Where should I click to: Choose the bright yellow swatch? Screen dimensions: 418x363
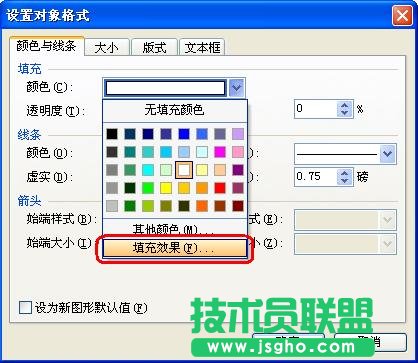pyautogui.click(x=166, y=188)
